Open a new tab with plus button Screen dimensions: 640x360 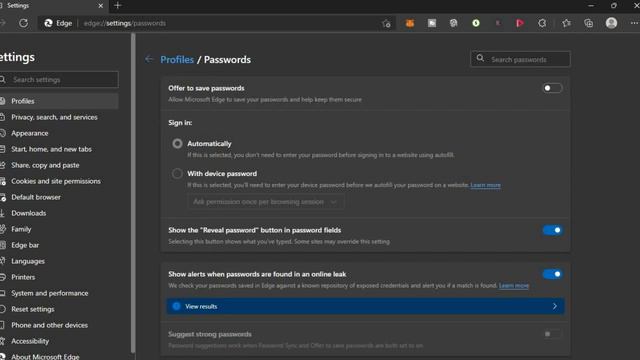[118, 6]
